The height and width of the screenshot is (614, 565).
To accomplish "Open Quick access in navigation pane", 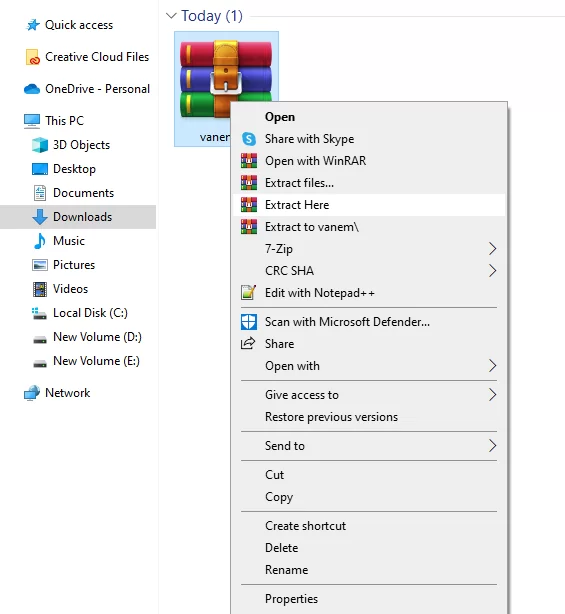I will click(79, 25).
